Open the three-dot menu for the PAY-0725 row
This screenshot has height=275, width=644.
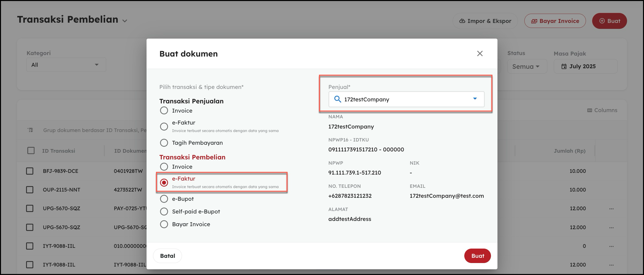[611, 208]
